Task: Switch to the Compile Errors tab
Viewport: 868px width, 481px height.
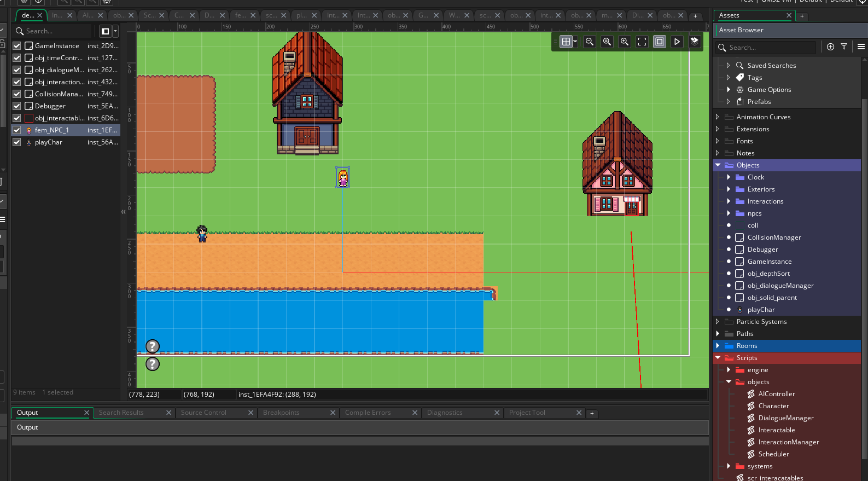Action: [x=368, y=413]
